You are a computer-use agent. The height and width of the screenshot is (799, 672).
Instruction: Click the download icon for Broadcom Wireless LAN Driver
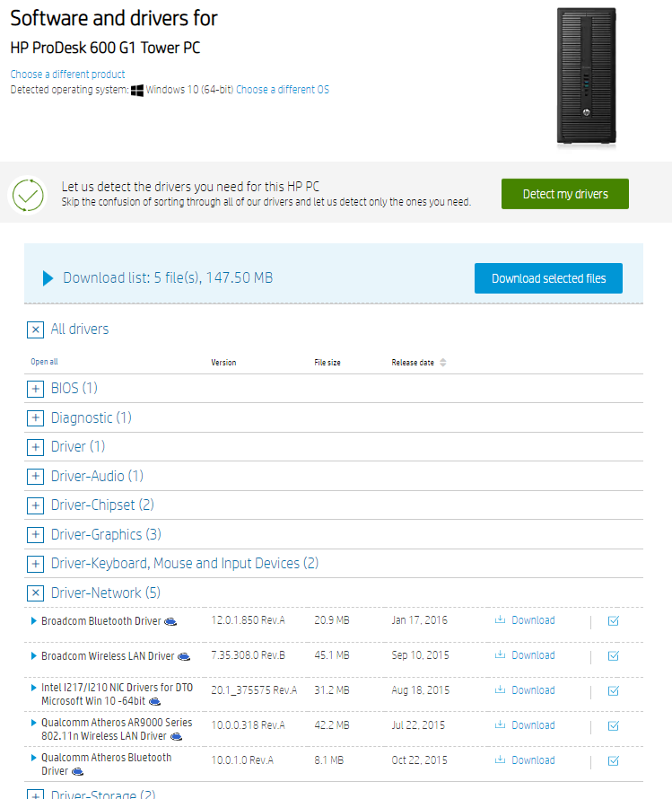(500, 654)
